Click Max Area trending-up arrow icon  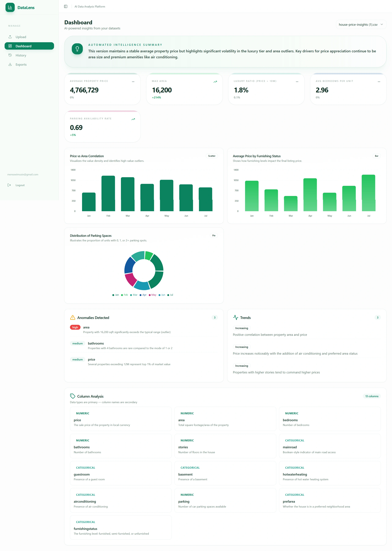pyautogui.click(x=215, y=82)
